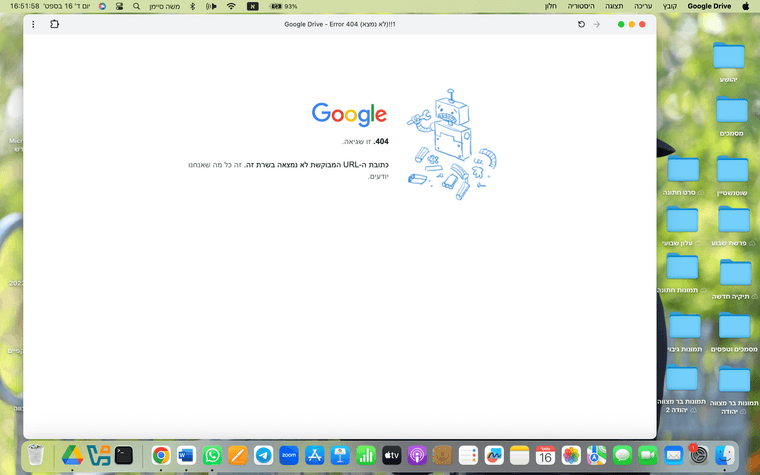Select the מסמכים desktop folder
The image size is (760, 475).
731,116
